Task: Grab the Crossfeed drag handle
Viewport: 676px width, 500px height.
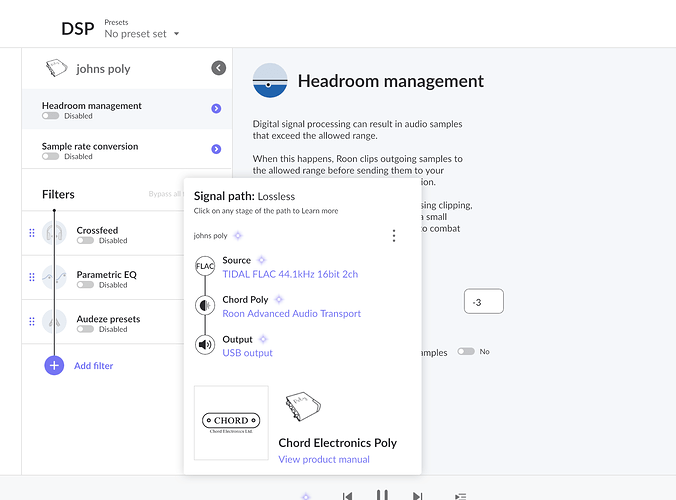Action: pos(32,233)
